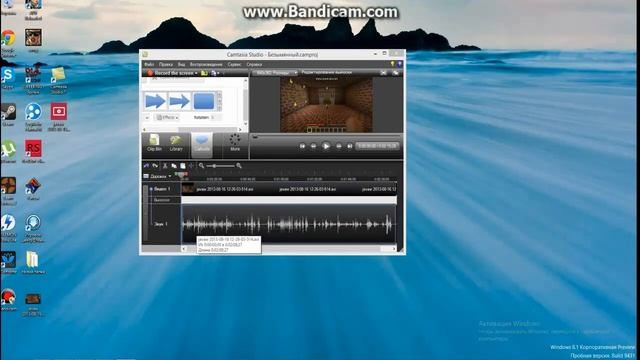Click vertical scrollbar down arrow in callout panel

coord(245,124)
